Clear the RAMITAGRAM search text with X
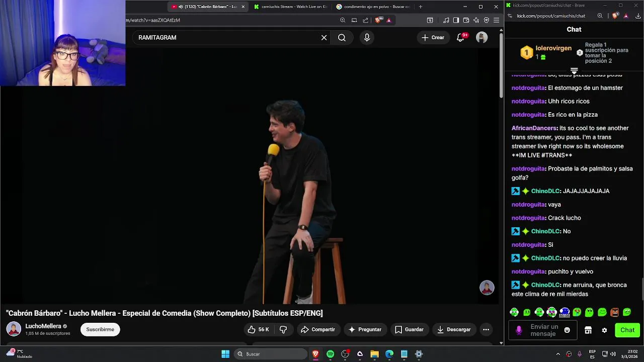 click(x=324, y=38)
